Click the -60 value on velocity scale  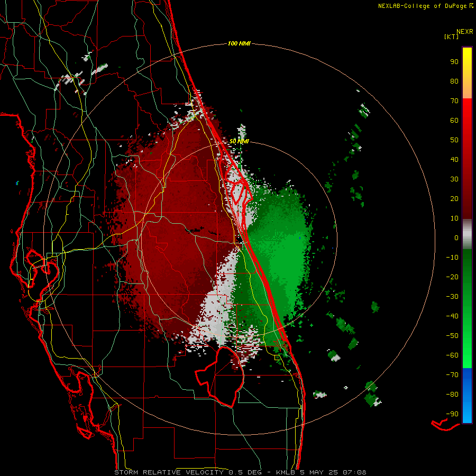point(452,355)
